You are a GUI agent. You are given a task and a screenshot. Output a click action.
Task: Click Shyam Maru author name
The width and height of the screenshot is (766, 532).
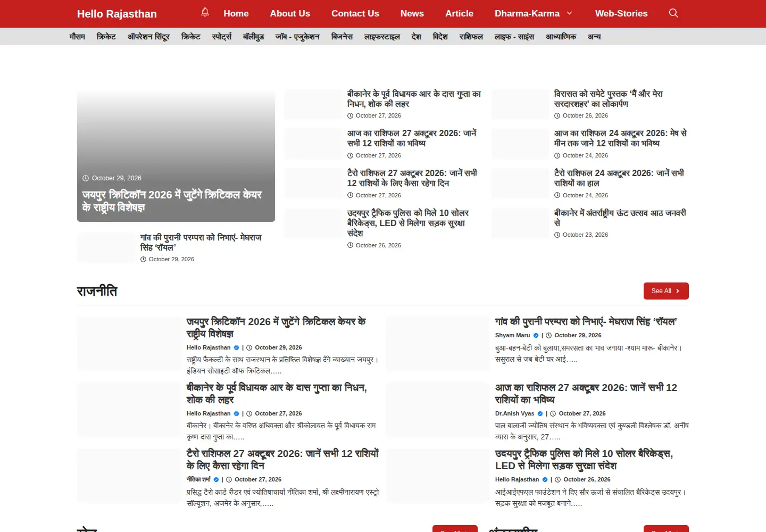point(513,335)
